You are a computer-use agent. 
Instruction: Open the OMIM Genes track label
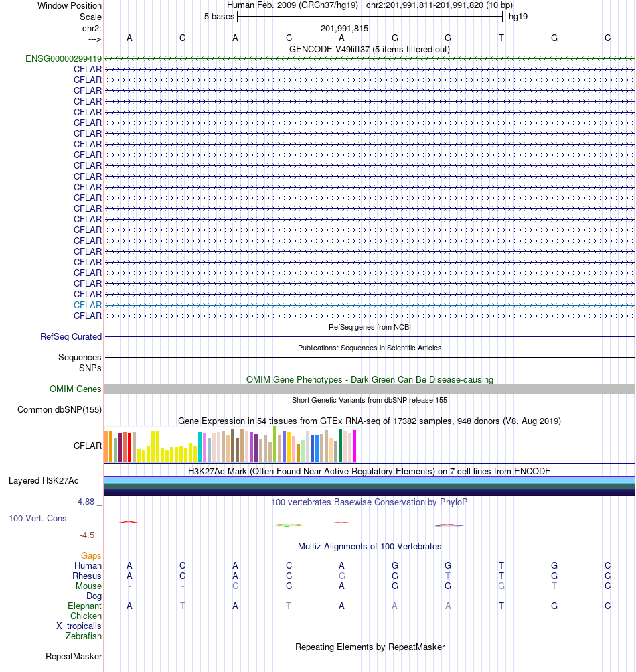tap(75, 389)
